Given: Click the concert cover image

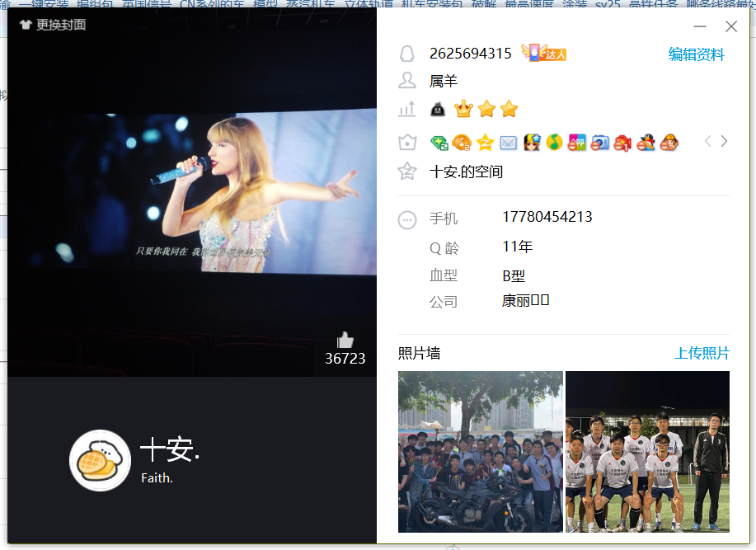Looking at the screenshot, I should pos(192,192).
